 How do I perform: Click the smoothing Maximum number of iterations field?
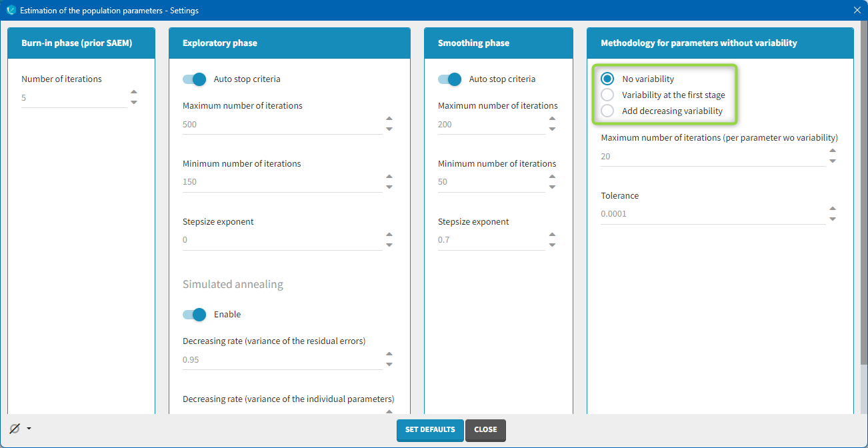click(x=491, y=125)
